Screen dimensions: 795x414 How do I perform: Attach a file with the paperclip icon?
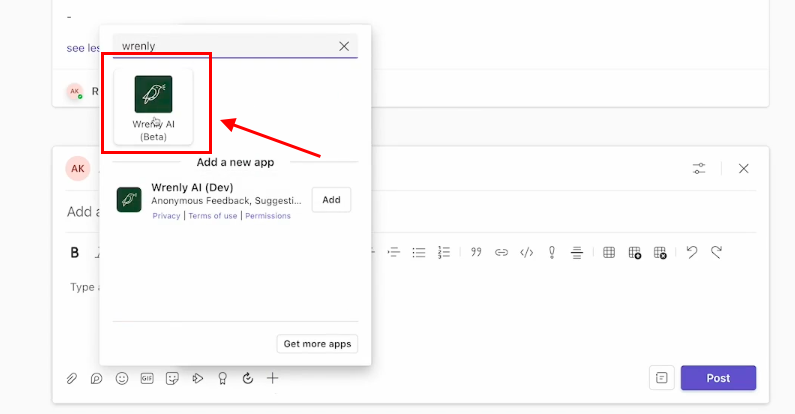[x=71, y=379]
